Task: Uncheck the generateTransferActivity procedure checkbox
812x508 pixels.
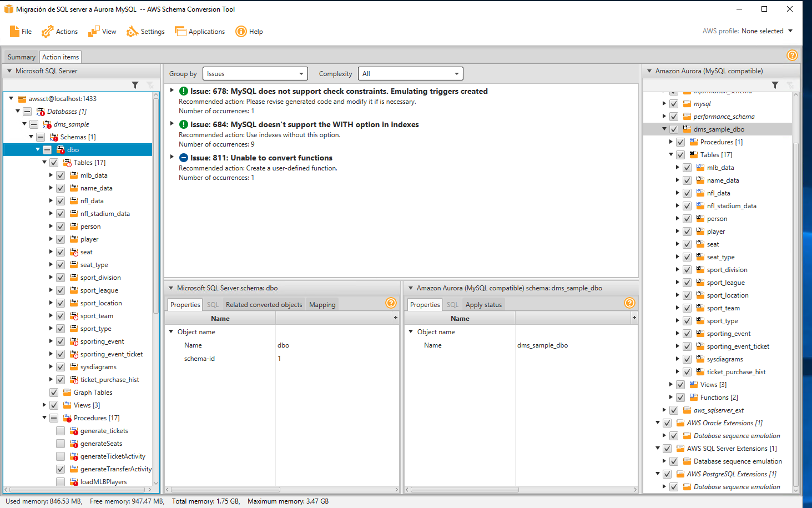Action: tap(60, 469)
